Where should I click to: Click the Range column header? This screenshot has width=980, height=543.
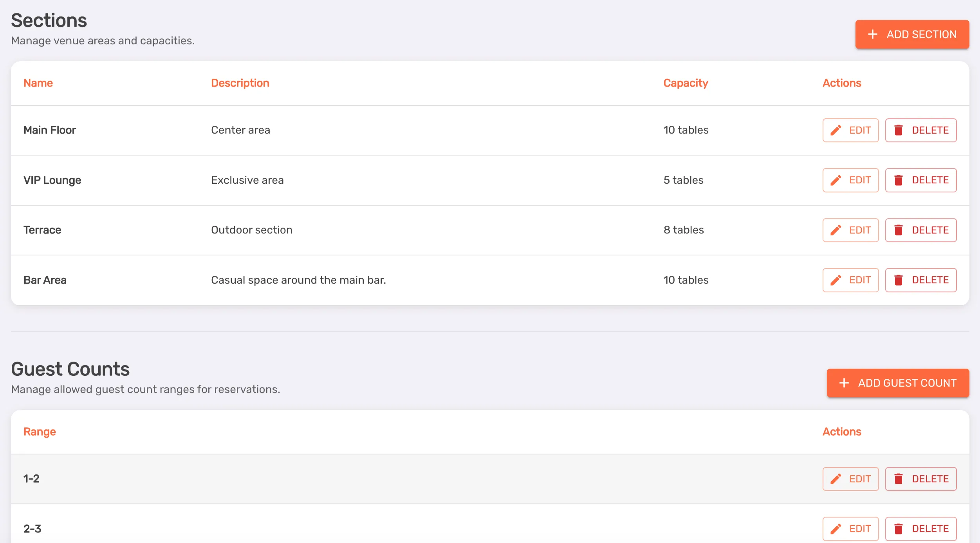40,432
